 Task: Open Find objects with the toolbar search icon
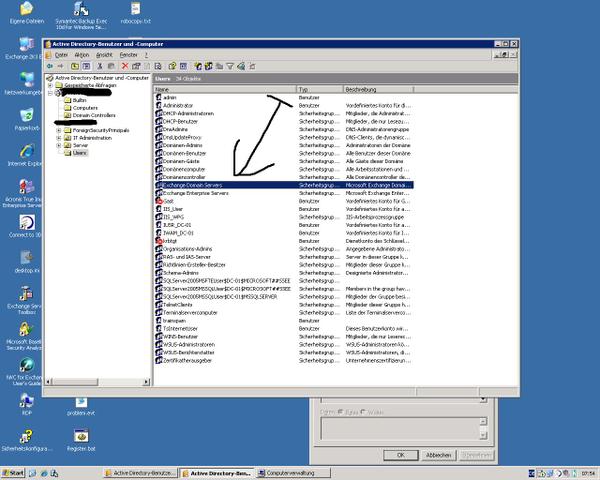241,66
